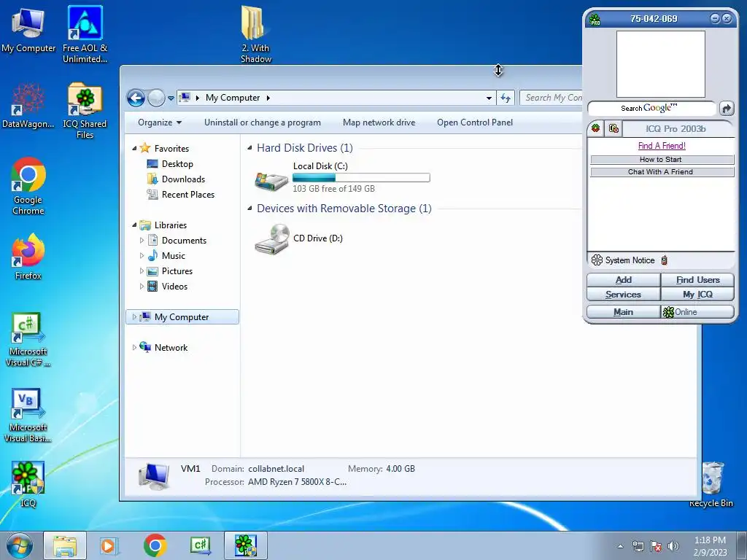Viewport: 747px width, 560px height.
Task: Expand the Documents library
Action: [x=142, y=241]
